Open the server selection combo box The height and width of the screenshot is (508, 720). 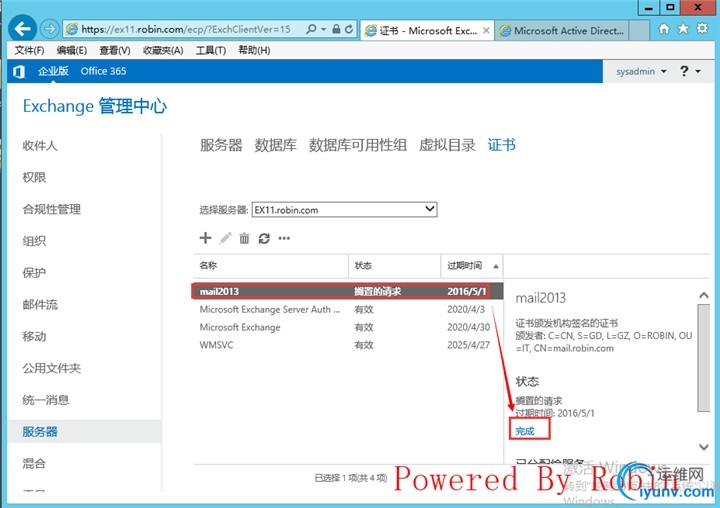coord(344,209)
